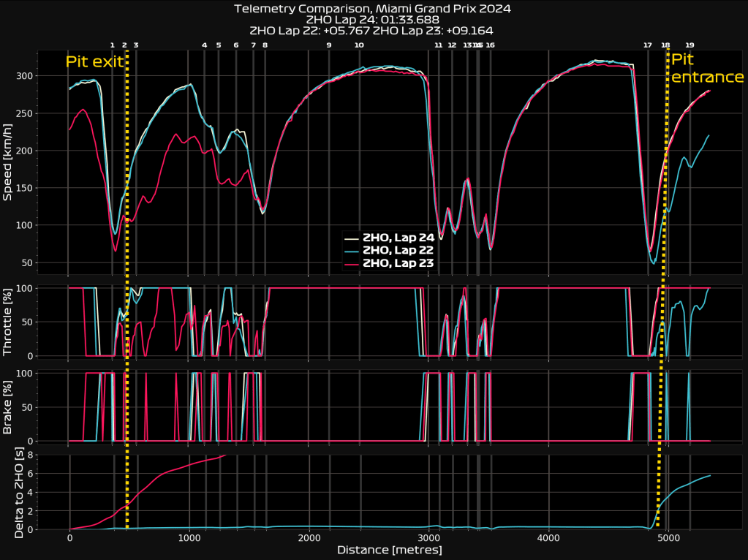Click the Speed [km/h] axis label
The width and height of the screenshot is (748, 560).
coord(9,163)
